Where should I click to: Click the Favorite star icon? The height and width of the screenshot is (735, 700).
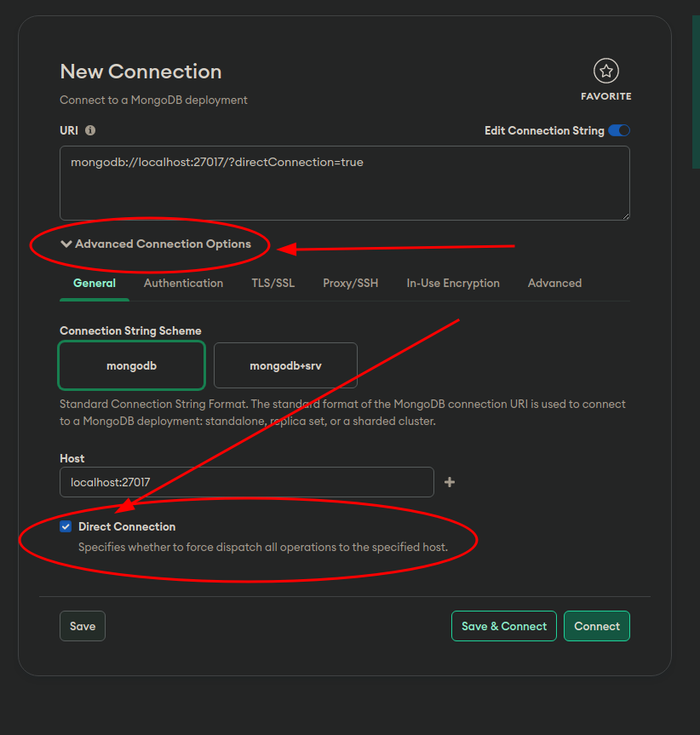[605, 72]
